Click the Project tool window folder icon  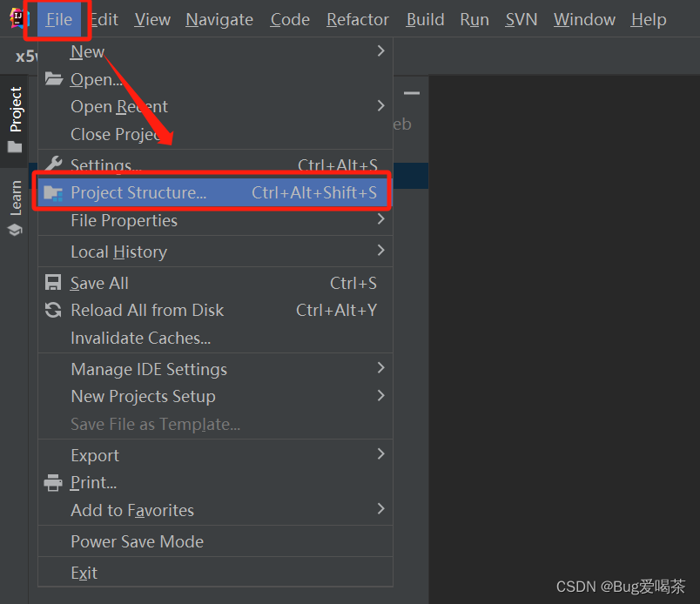click(15, 146)
